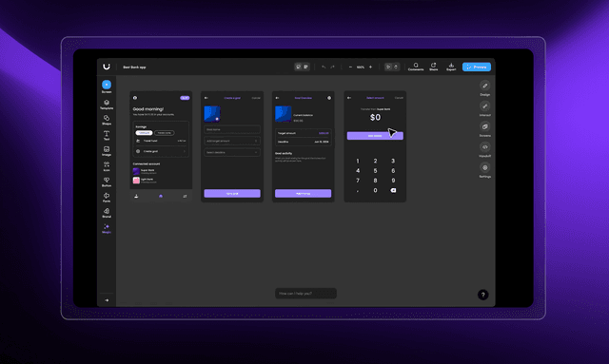This screenshot has width=609, height=364.
Task: Select the Image tool
Action: click(107, 151)
